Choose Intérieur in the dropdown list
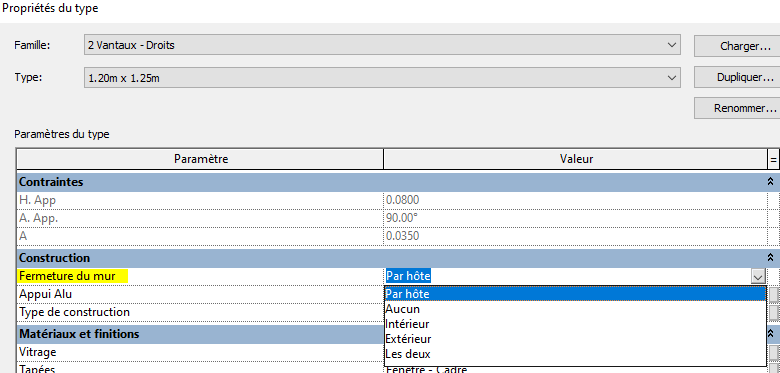The height and width of the screenshot is (373, 780). 575,324
